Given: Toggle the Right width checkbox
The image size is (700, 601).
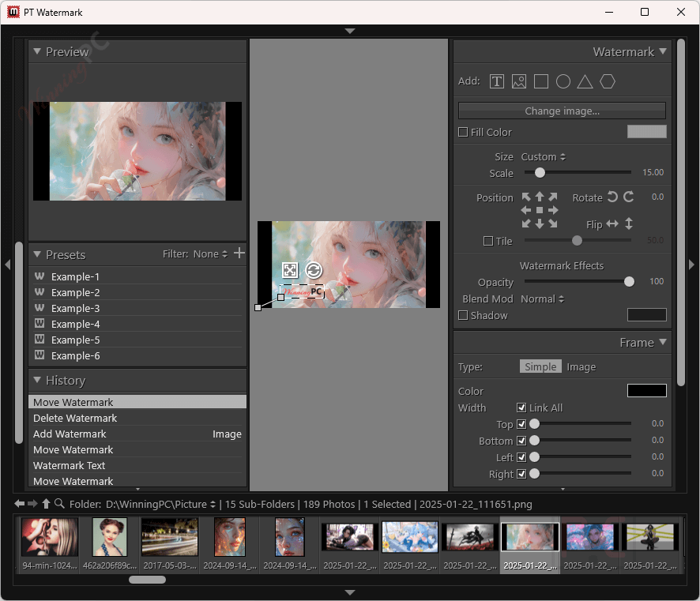Looking at the screenshot, I should (521, 473).
